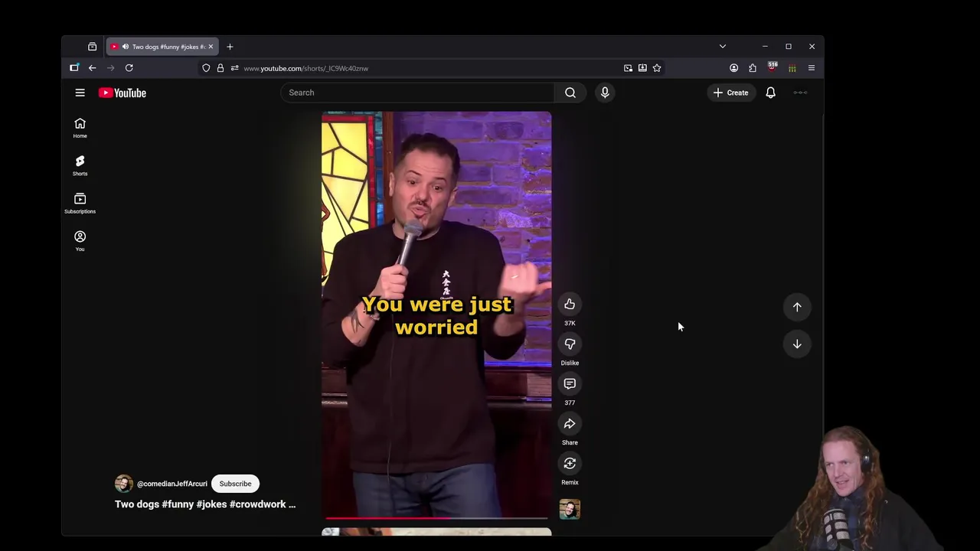Toggle the sidebar icon left of the back arrow
Screen dimensions: 980x551
pos(74,68)
